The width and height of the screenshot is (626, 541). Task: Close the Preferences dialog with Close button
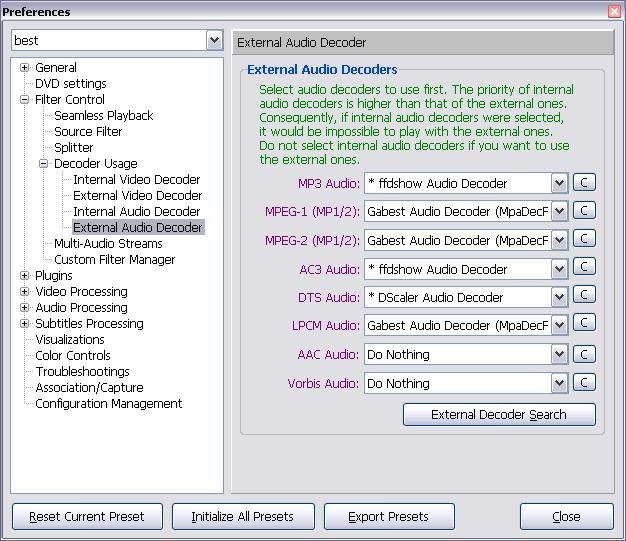click(x=566, y=517)
